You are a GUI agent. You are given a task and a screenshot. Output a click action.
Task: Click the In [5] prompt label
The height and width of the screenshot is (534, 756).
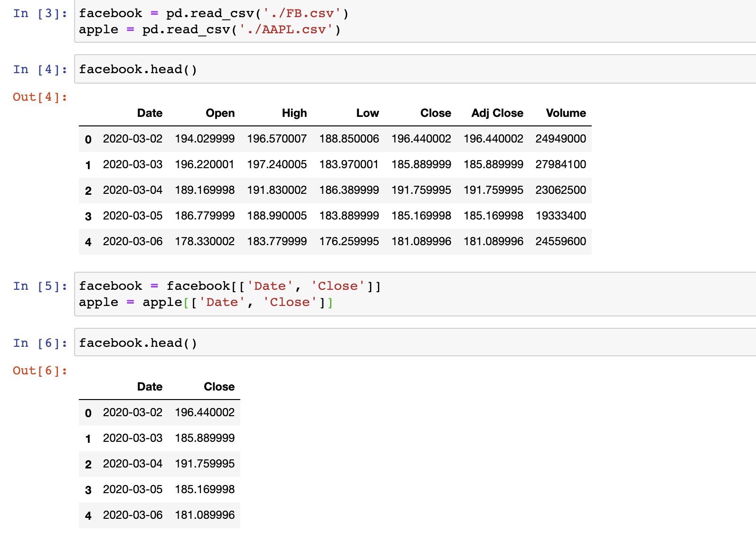click(x=40, y=286)
